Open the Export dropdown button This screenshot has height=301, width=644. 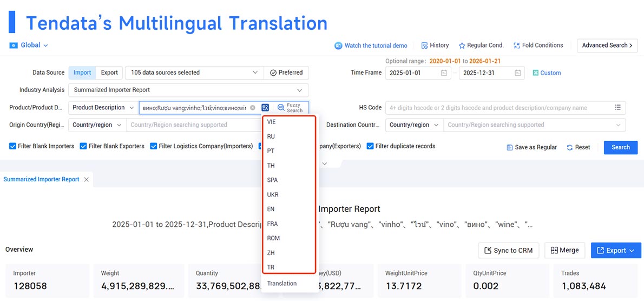(616, 251)
